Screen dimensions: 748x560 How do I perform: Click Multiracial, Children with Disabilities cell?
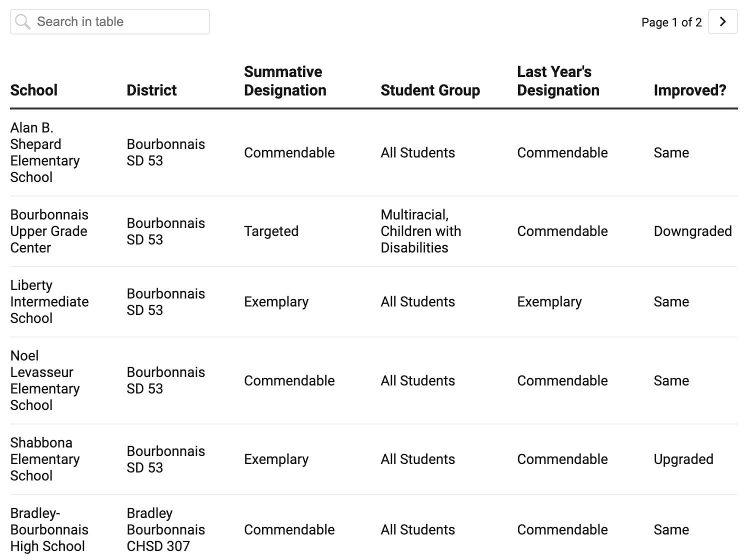(420, 231)
